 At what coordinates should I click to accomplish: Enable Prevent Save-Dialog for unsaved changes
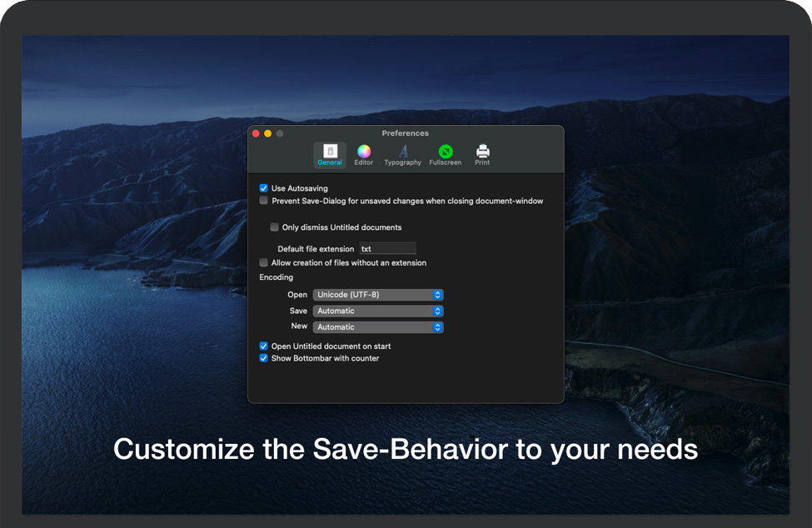click(x=264, y=201)
